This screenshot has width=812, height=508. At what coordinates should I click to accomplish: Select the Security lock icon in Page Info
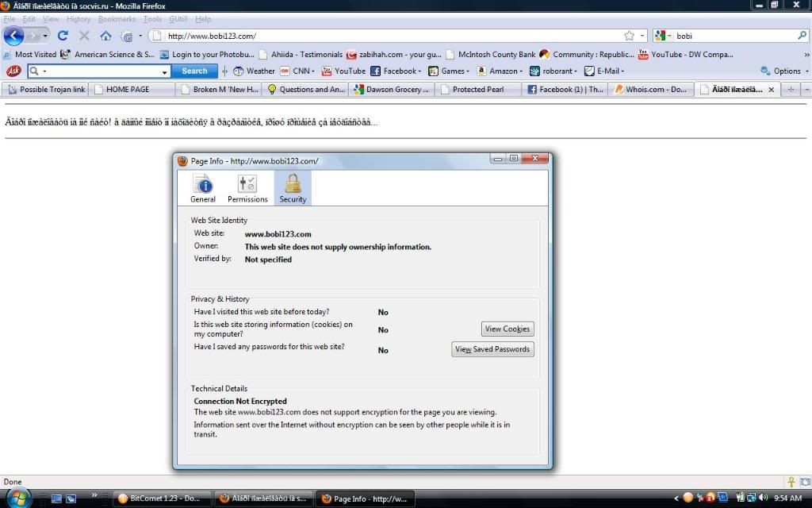[x=293, y=188]
